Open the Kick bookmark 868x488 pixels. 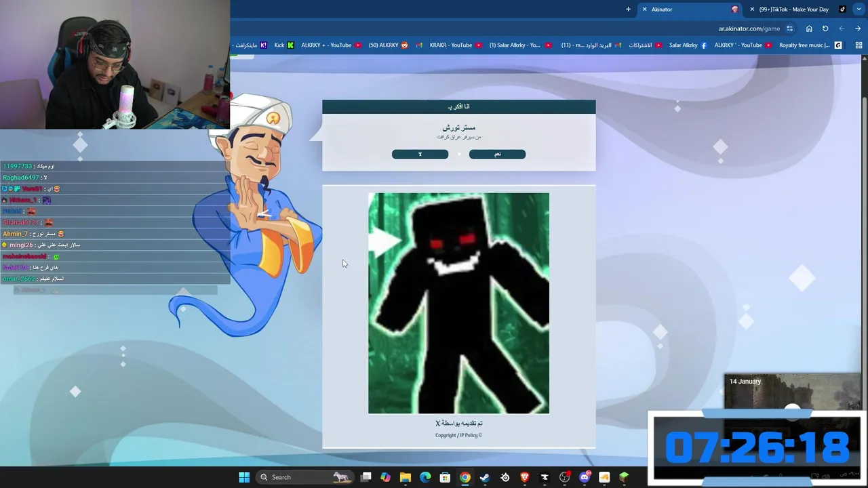coord(284,45)
